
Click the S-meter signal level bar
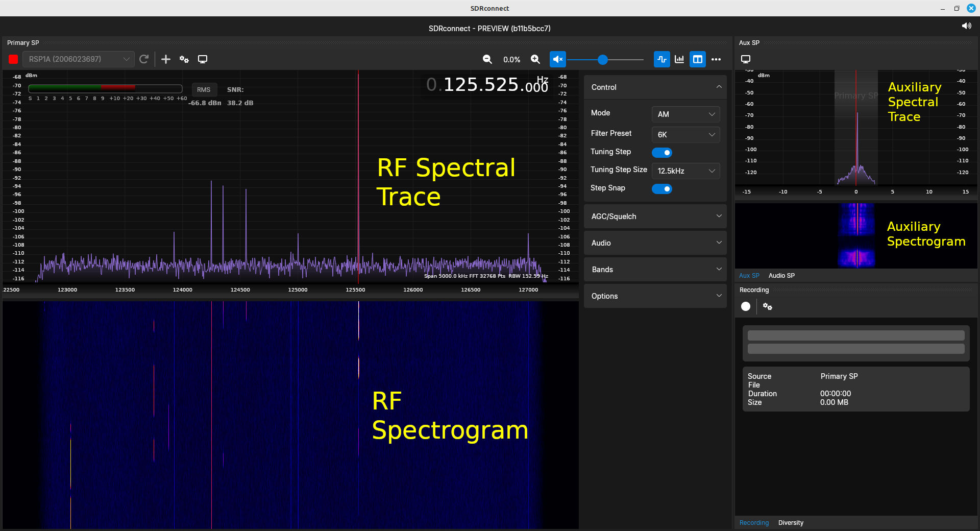105,89
